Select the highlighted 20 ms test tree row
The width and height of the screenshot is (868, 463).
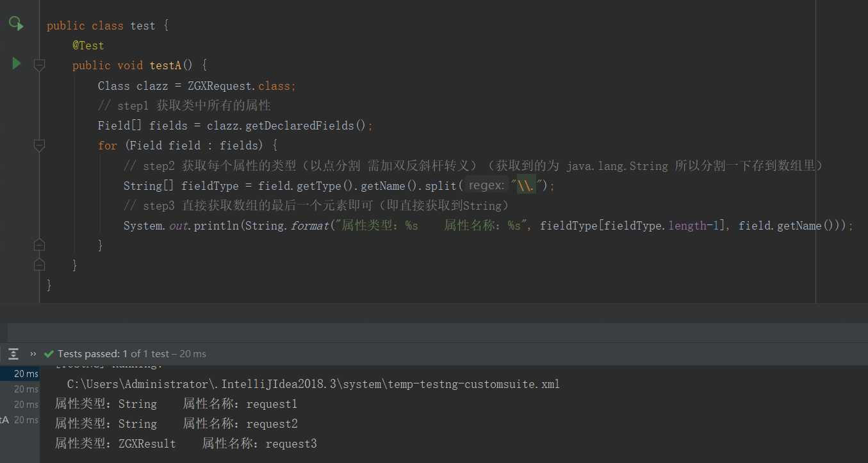pyautogui.click(x=20, y=374)
